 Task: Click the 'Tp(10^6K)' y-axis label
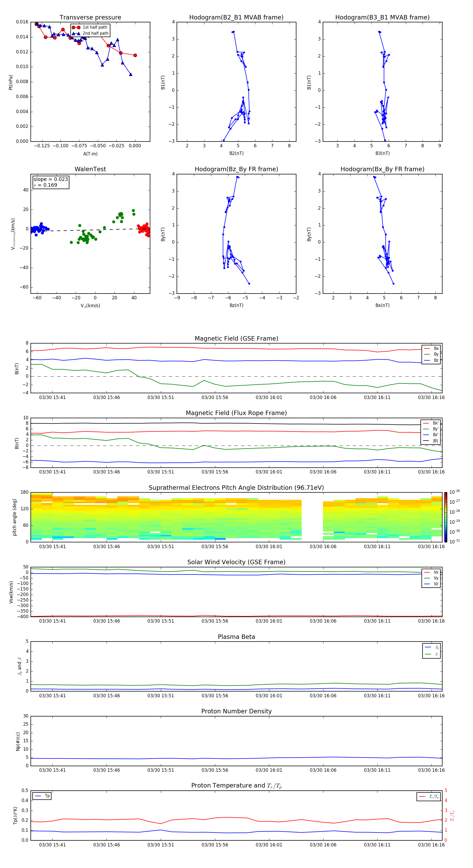[x=15, y=815]
